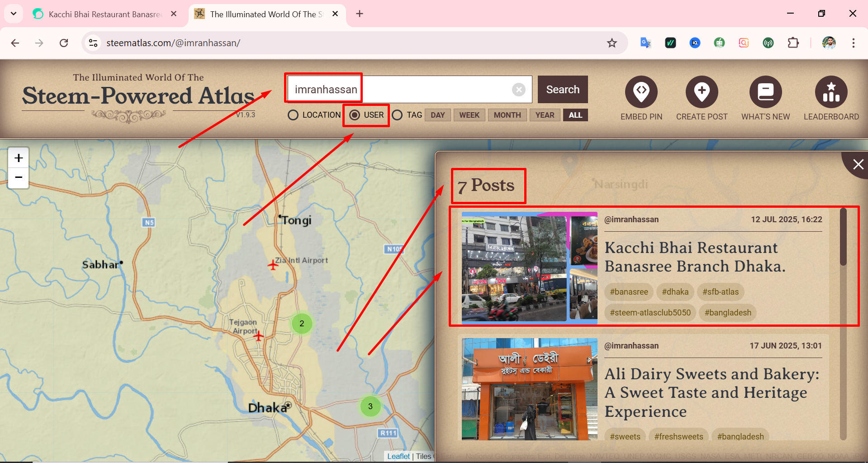Viewport: 868px width, 463px height.
Task: Click the green cluster marker labeled 2
Action: coord(302,324)
